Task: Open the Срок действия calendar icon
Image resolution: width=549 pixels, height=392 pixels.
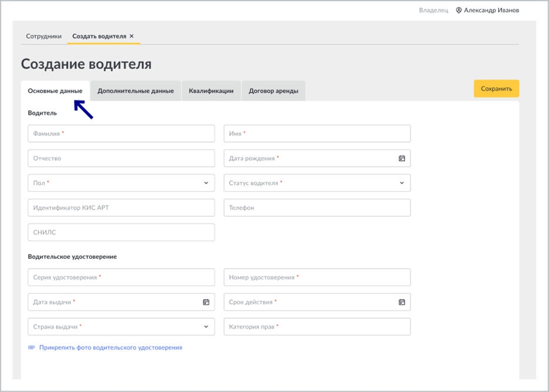Action: point(402,302)
